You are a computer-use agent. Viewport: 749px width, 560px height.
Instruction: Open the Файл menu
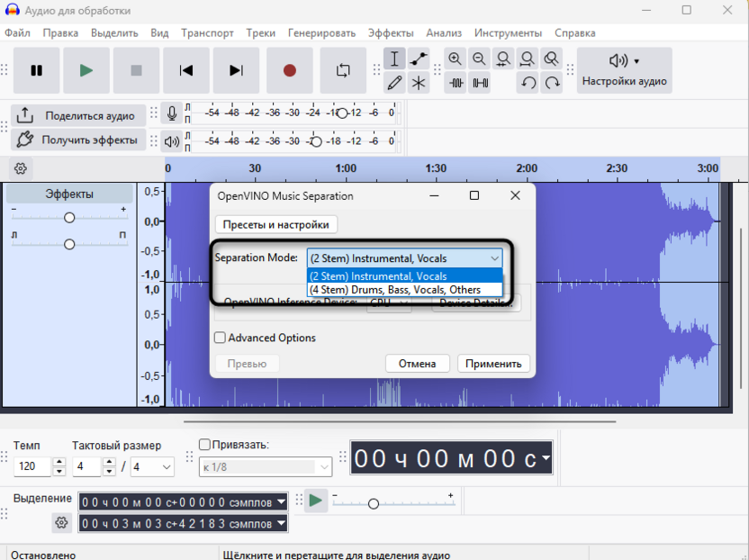[17, 33]
